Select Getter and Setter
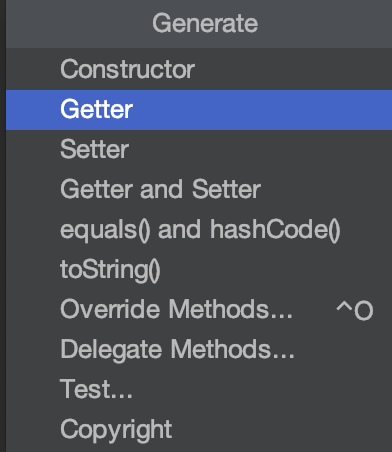 click(x=199, y=190)
